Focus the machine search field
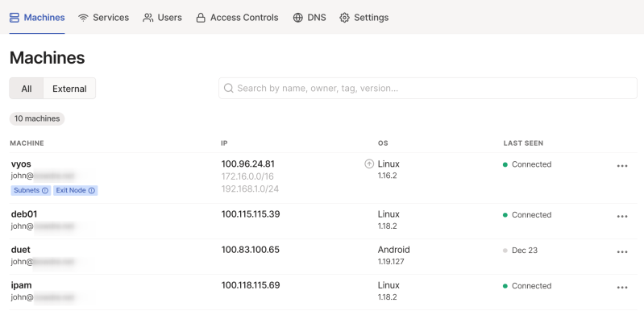Viewport: 644px width, 311px height. coord(427,88)
